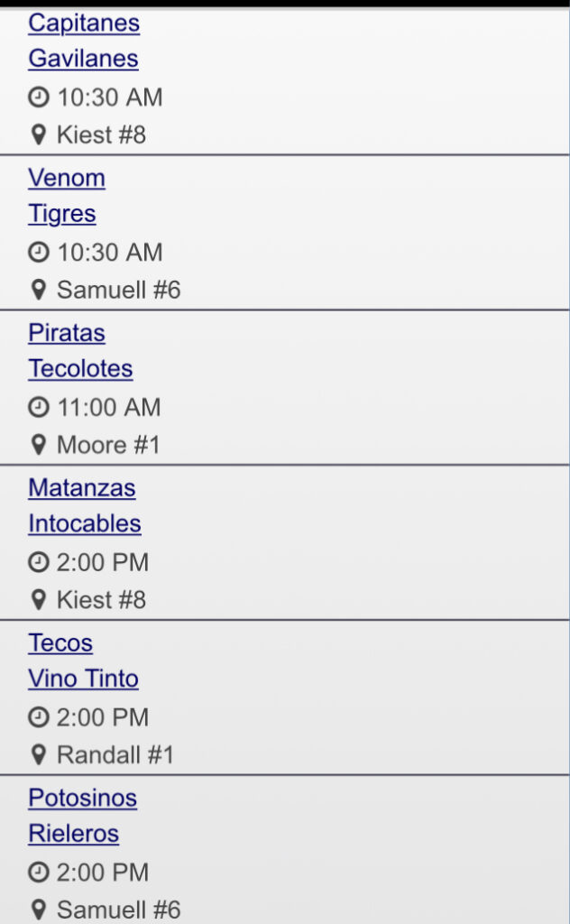Click the clock icon in the Matanzas match
Viewport: 570px width, 924px height.
(38, 563)
